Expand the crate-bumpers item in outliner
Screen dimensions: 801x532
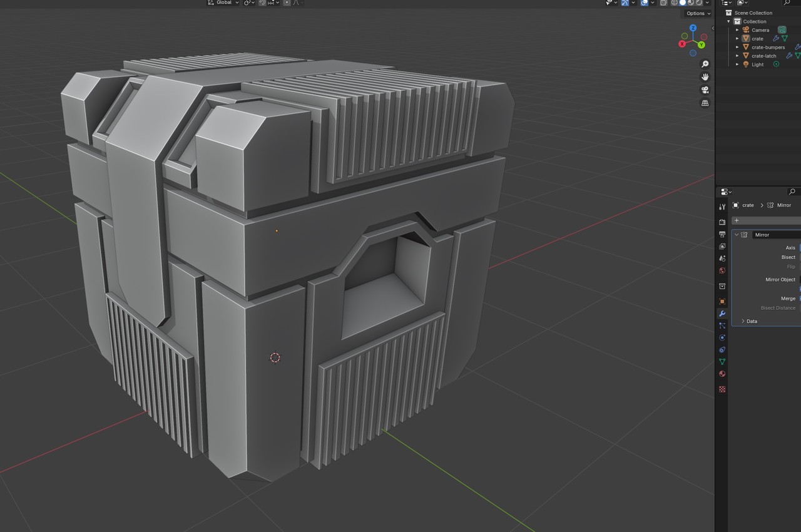point(737,47)
